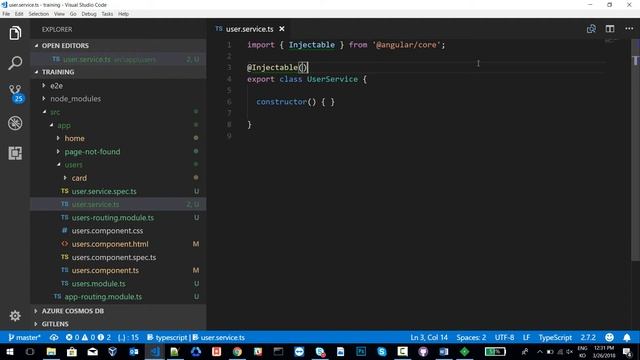
Task: Open the Search view in activity bar
Action: [x=15, y=63]
